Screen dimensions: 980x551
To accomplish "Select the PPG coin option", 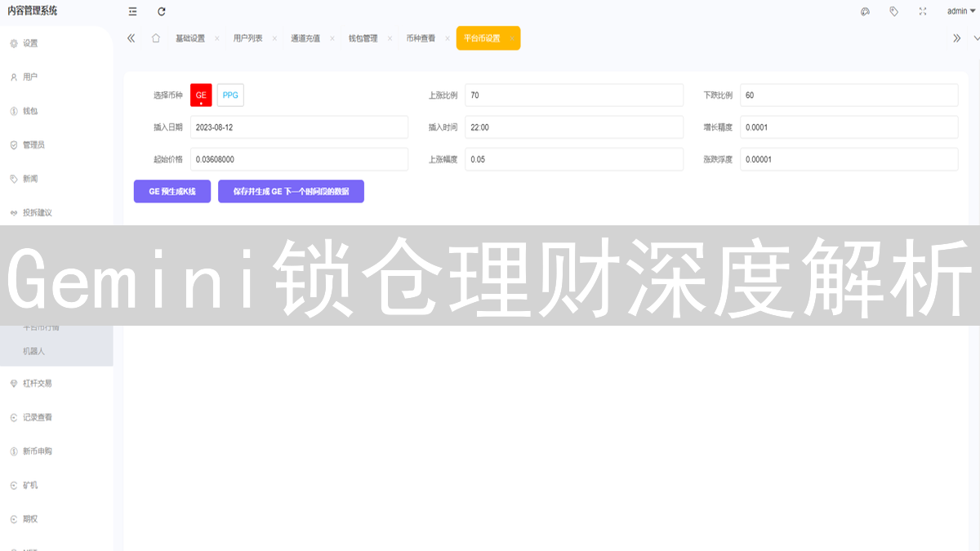I will pos(230,96).
